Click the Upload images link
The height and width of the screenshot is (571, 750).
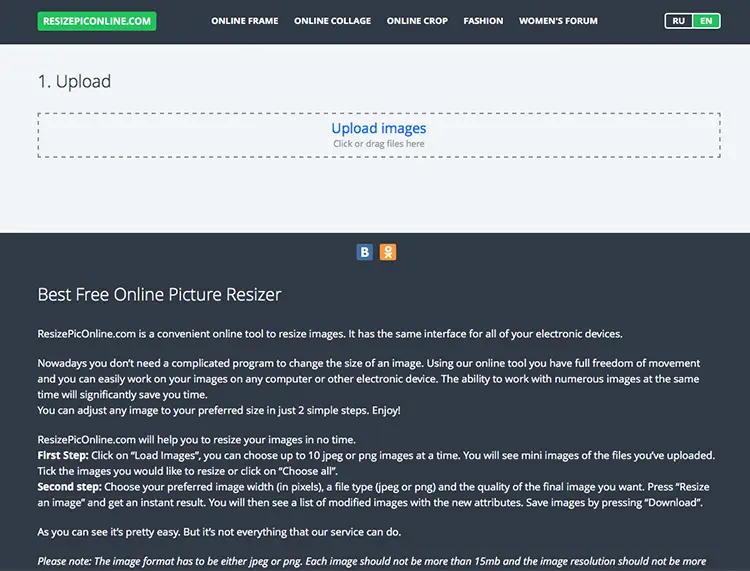379,128
